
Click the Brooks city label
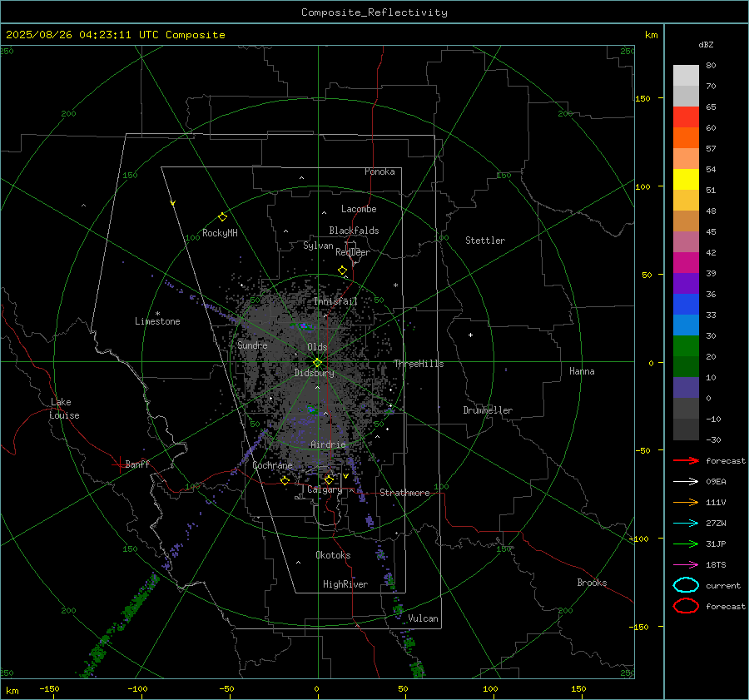pos(592,583)
